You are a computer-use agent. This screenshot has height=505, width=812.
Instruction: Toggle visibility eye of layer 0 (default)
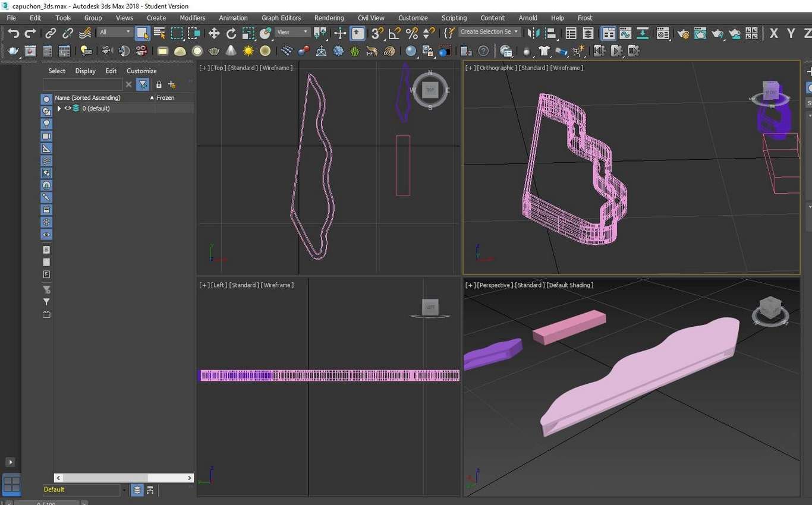point(68,108)
